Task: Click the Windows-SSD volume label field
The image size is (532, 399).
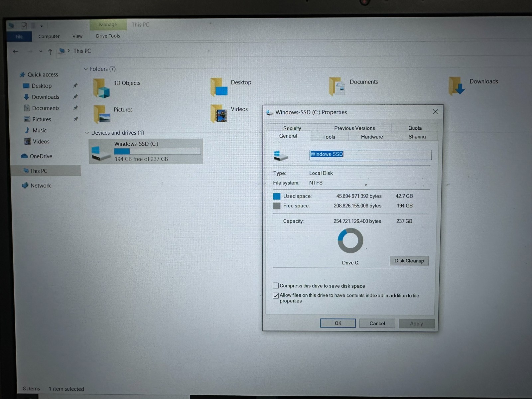Action: [370, 155]
